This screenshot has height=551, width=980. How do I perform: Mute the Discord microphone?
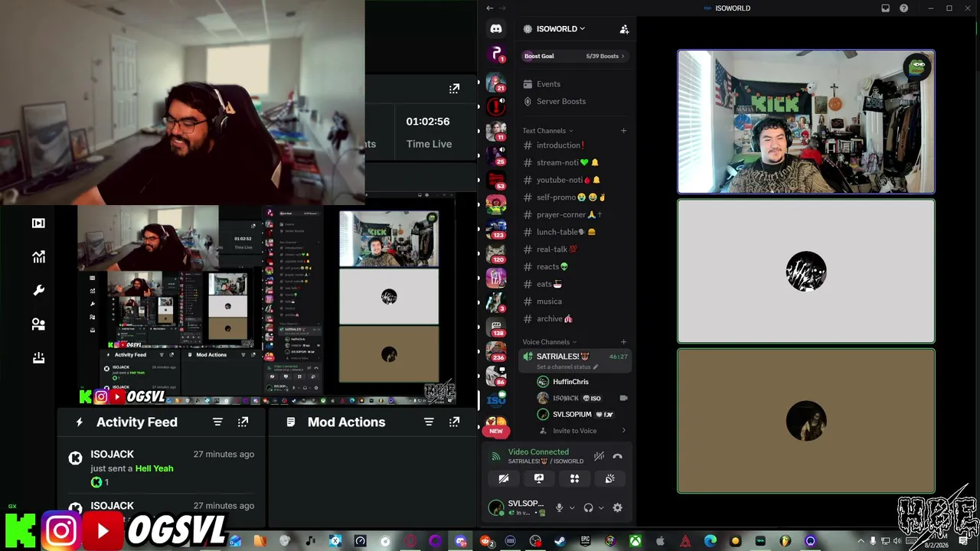click(559, 507)
